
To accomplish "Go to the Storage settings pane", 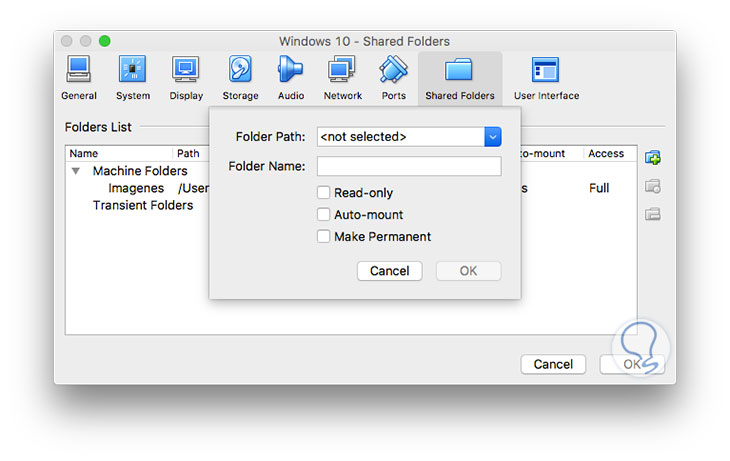I will point(240,77).
